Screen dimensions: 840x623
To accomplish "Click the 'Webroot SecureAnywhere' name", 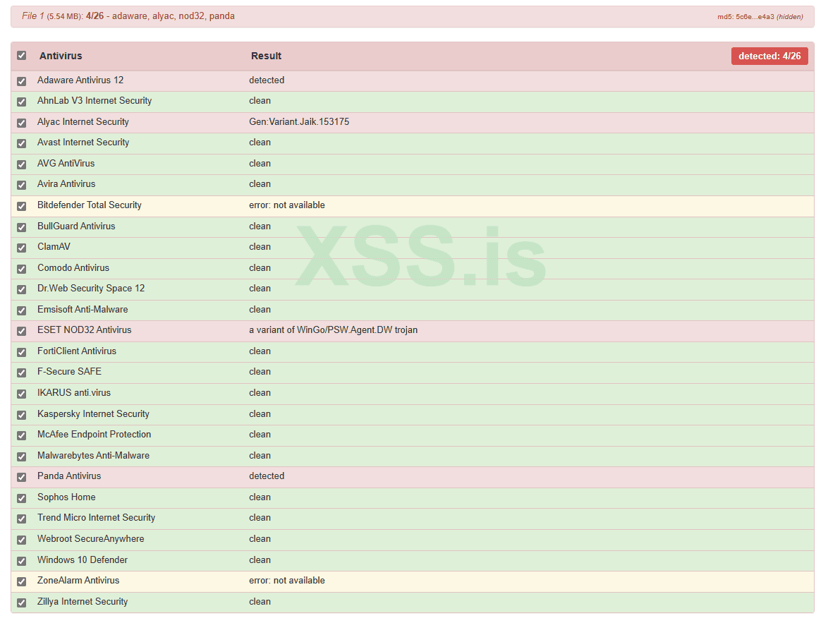I will (90, 539).
